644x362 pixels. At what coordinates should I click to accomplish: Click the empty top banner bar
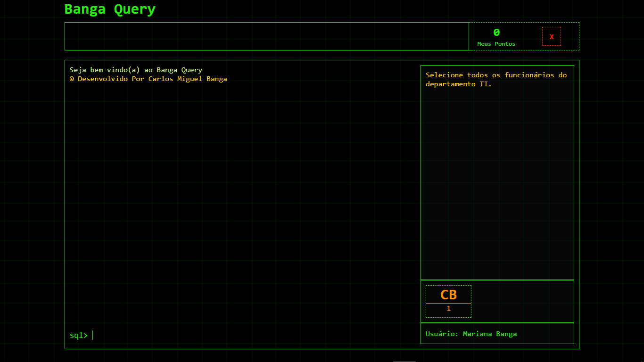(x=266, y=36)
